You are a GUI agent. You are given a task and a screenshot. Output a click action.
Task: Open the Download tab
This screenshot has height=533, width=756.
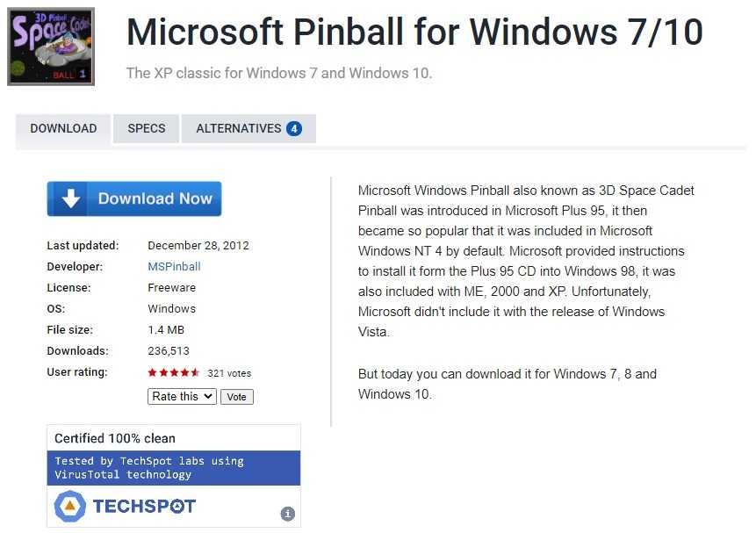click(x=63, y=129)
